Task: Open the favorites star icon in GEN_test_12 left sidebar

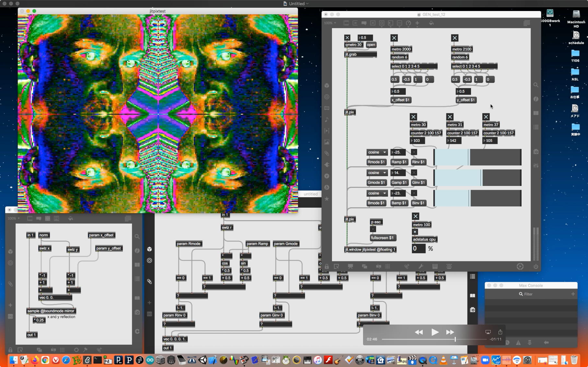Action: (x=327, y=199)
